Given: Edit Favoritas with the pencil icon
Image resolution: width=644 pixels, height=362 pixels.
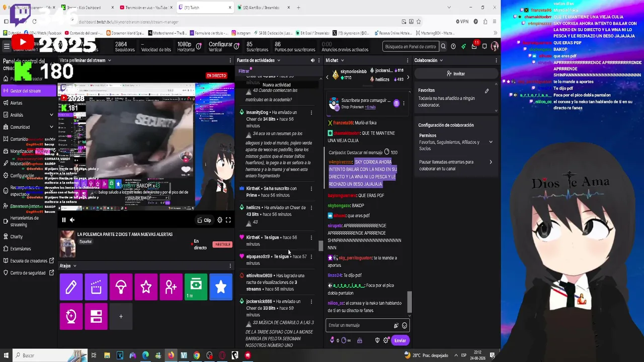Looking at the screenshot, I should 487,91.
